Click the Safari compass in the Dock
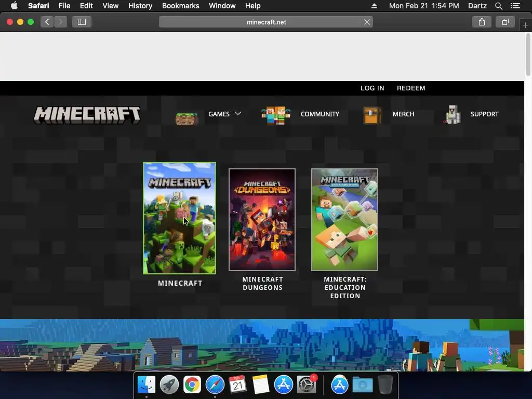 coord(215,384)
